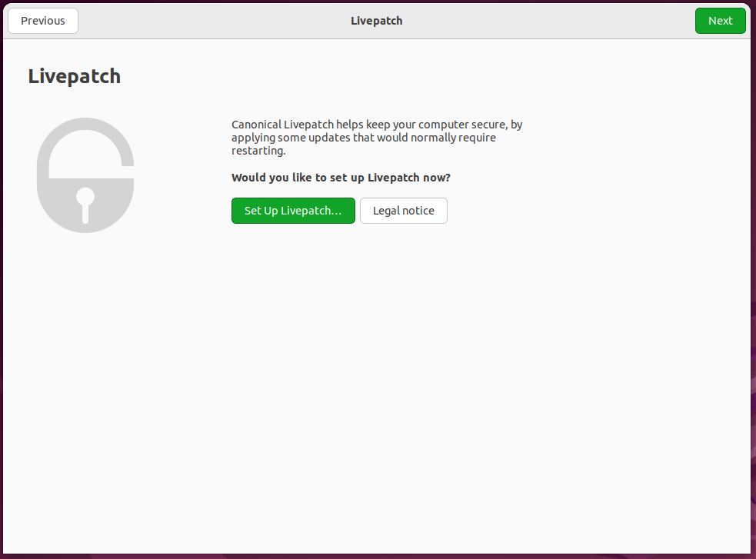756x559 pixels.
Task: Click the bold 'Would you like to set up Livepatch now?' text
Action: tap(341, 178)
